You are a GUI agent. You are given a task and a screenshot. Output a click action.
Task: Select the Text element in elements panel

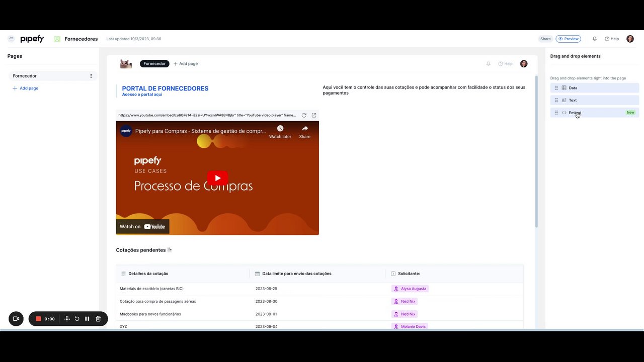595,100
